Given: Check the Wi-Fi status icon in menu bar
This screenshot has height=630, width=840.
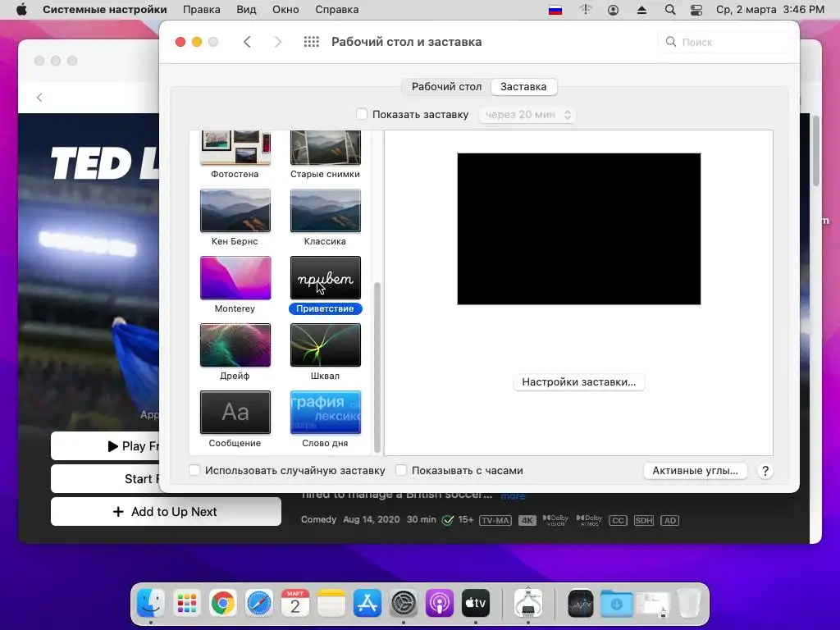Looking at the screenshot, I should [586, 10].
